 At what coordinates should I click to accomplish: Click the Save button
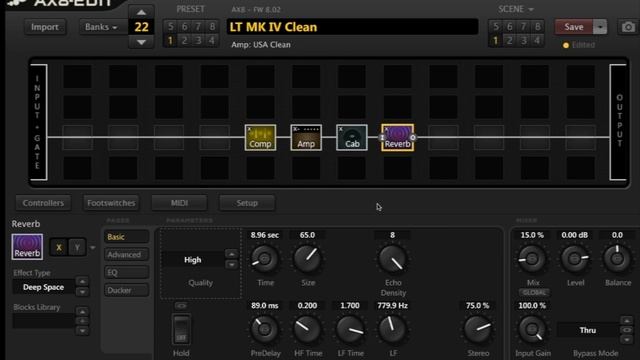tap(573, 27)
